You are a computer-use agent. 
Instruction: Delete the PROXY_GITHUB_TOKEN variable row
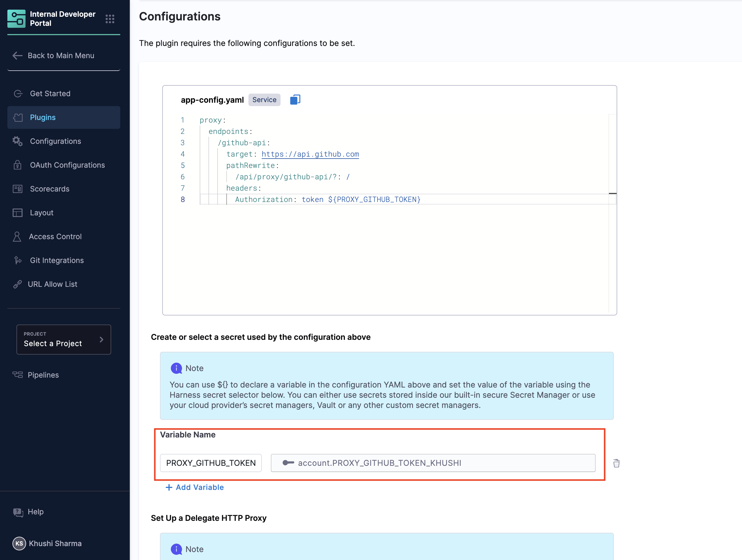[x=616, y=463]
